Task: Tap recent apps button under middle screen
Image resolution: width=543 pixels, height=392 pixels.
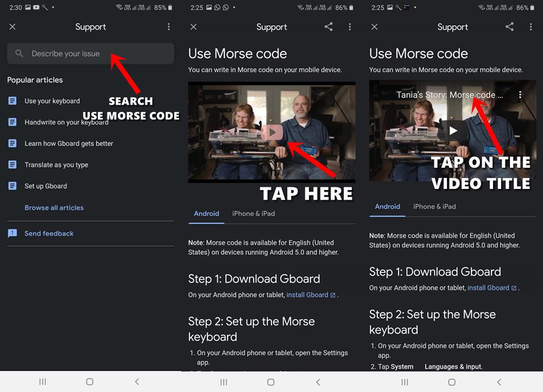Action: (x=224, y=382)
